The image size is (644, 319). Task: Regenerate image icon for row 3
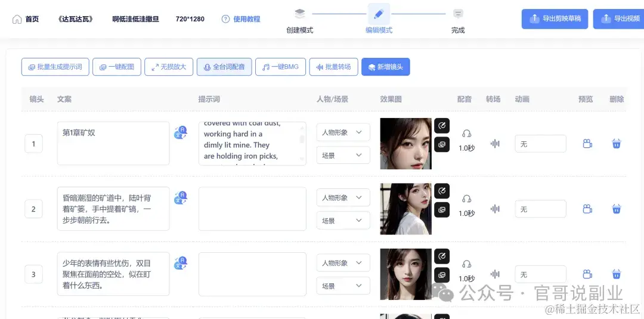(x=442, y=256)
